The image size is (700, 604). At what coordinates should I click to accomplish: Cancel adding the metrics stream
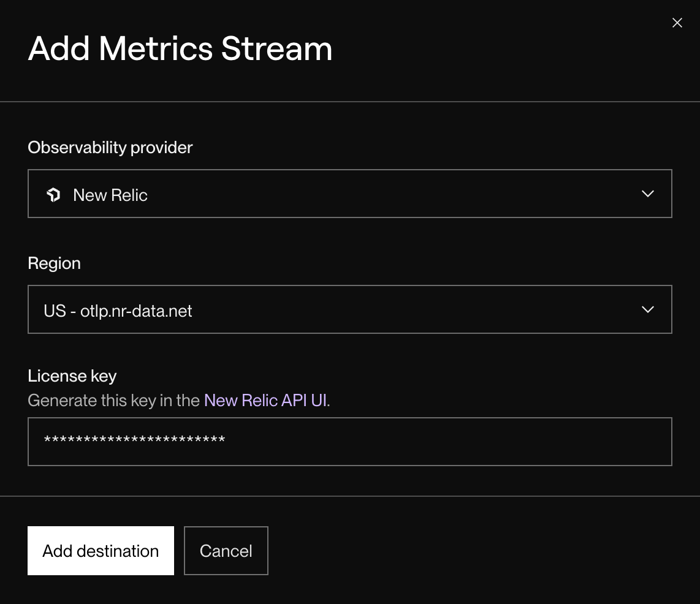[226, 550]
